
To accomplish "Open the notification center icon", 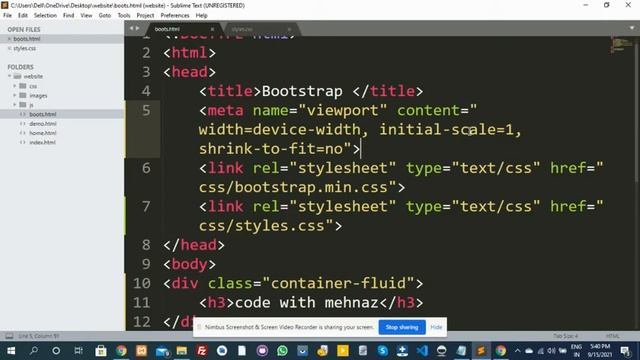I will (x=625, y=351).
